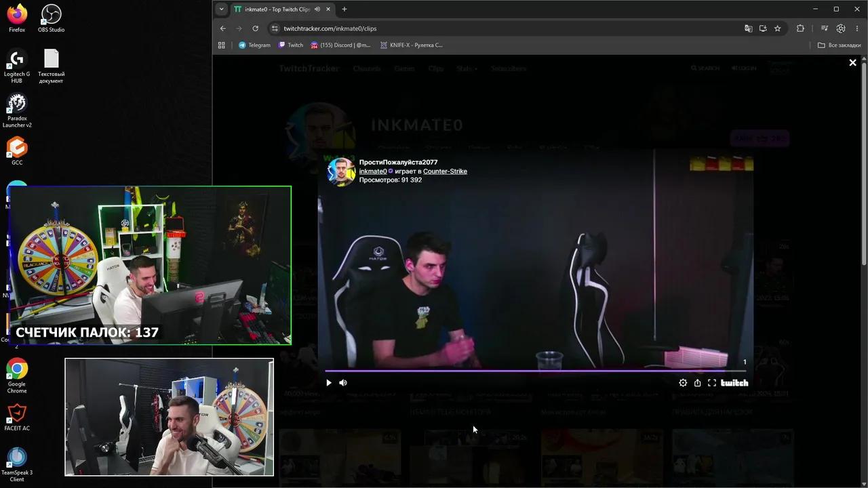Open Paradox Launcher v2 icon
Viewport: 868px width, 488px height.
(17, 110)
